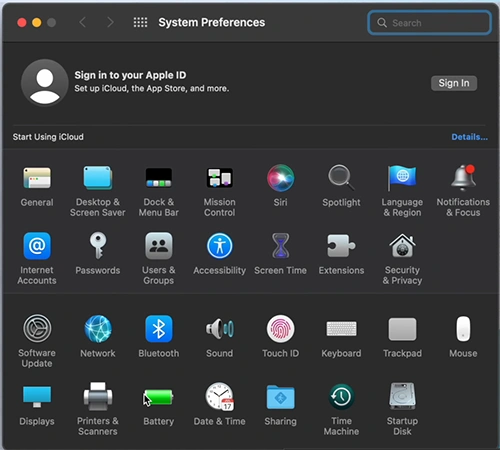Open the iCloud Details... link
500x450 pixels.
(469, 137)
